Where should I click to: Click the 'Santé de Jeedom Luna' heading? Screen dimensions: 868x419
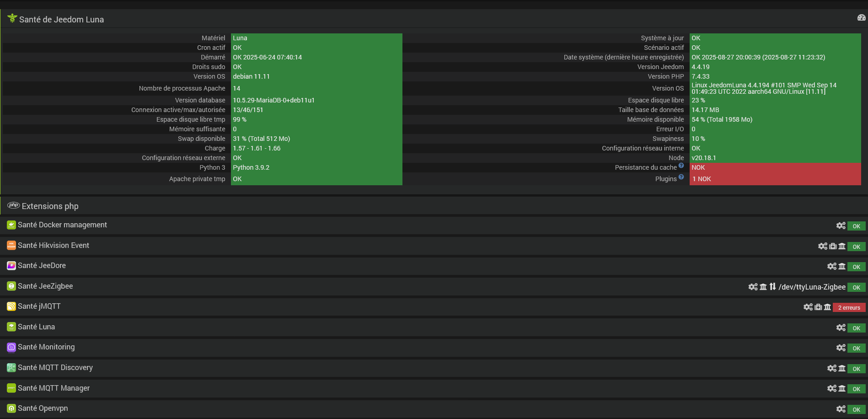[x=61, y=19]
